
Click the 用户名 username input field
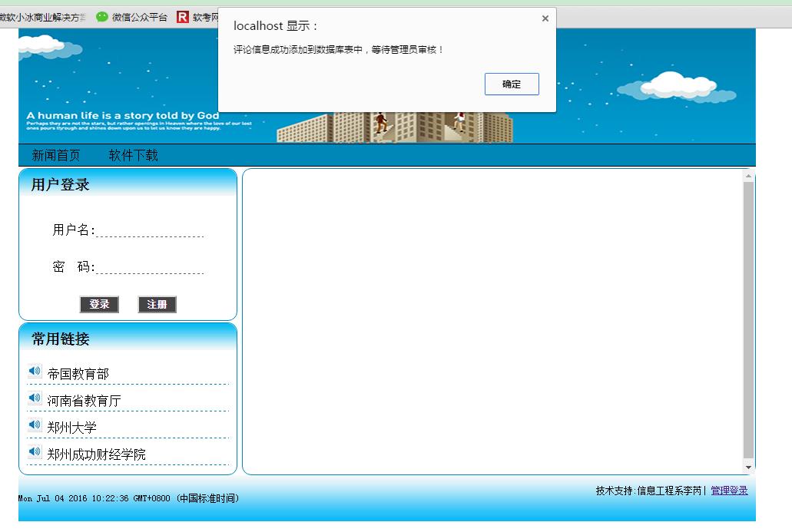[x=150, y=231]
